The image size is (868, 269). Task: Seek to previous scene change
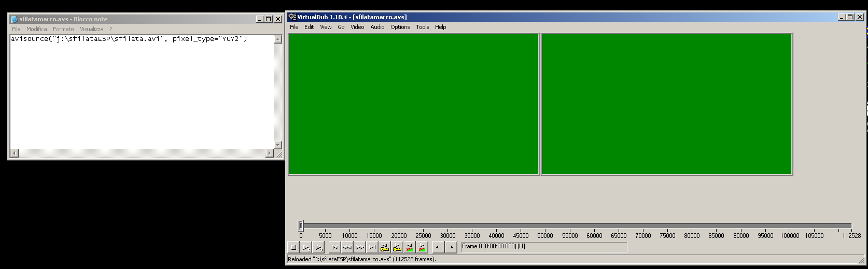pos(410,248)
